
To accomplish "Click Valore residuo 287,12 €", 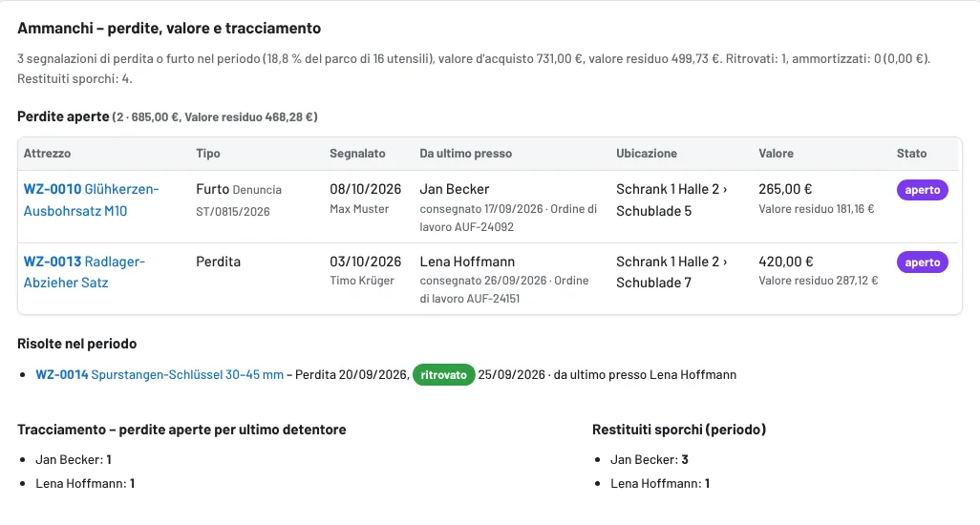I will point(819,281).
